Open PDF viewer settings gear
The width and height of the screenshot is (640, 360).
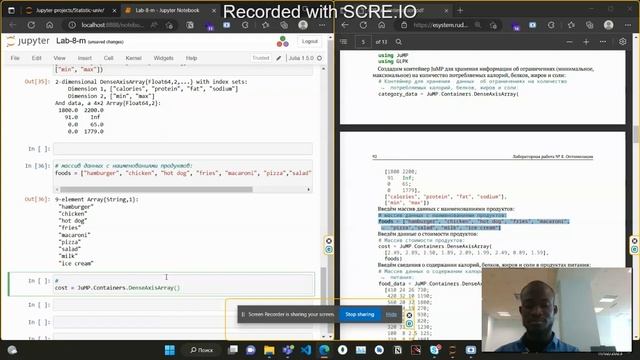[x=622, y=42]
